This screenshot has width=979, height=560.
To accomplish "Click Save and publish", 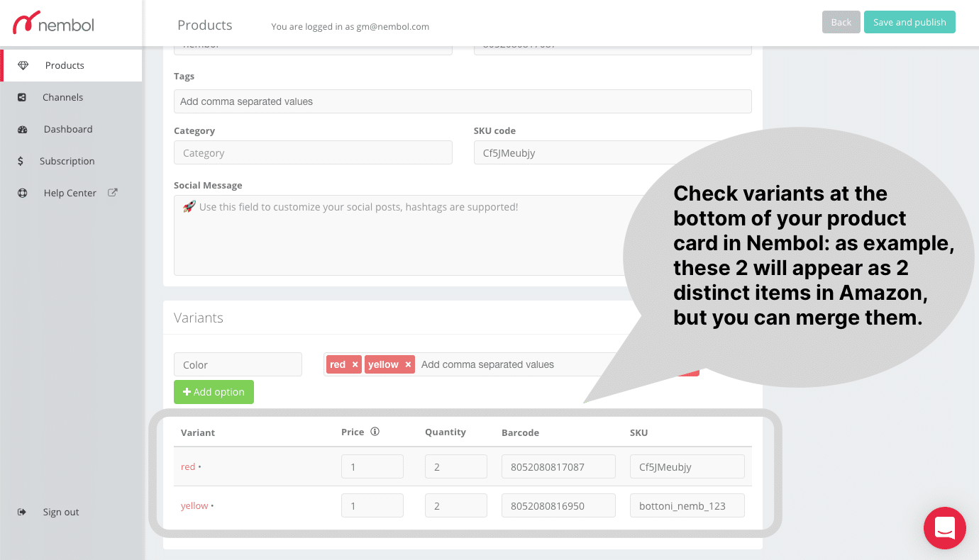I will click(909, 22).
